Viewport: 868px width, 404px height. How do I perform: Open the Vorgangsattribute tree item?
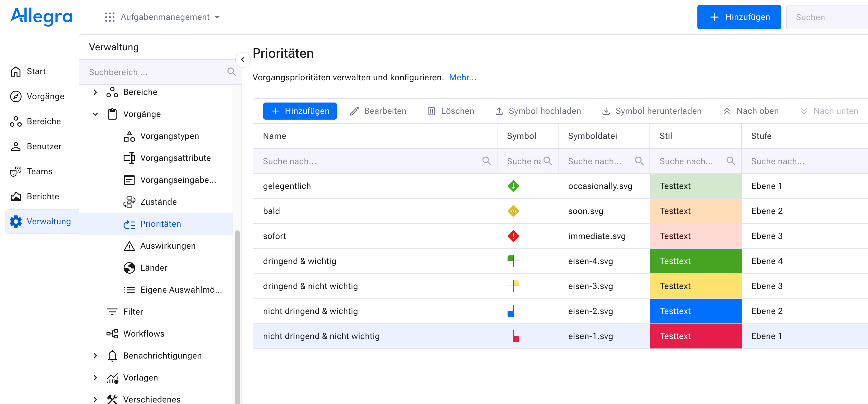point(167,158)
